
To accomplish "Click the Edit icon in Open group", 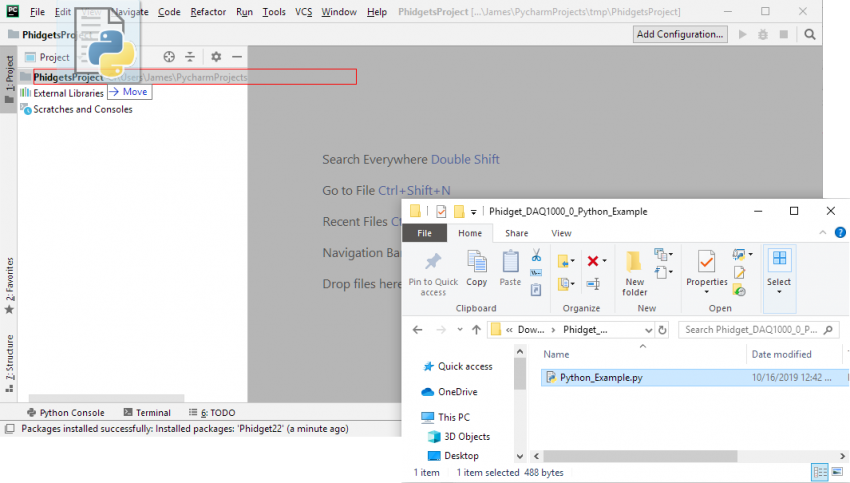I will [x=739, y=273].
